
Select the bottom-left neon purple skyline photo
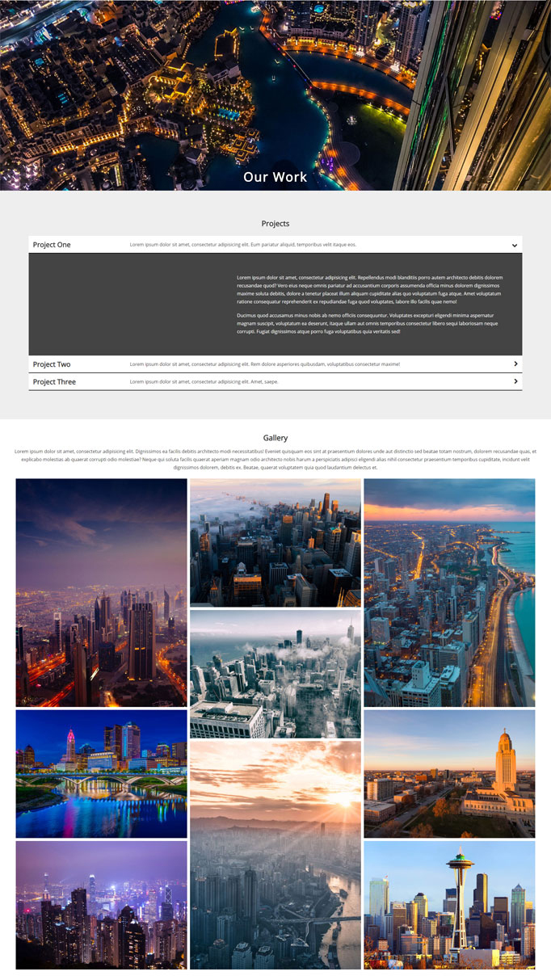(x=101, y=905)
